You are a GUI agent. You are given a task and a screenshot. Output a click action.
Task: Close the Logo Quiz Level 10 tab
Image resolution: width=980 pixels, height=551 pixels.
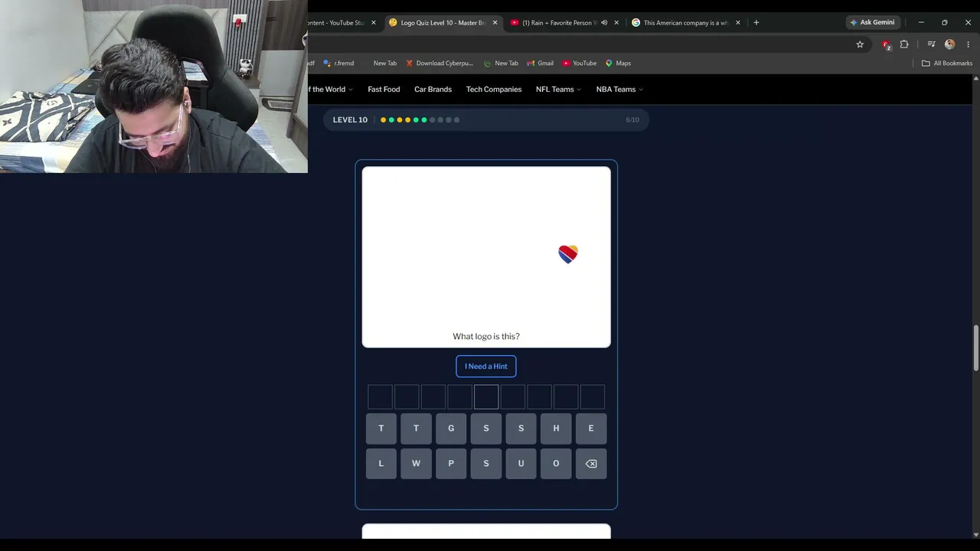[x=495, y=23]
